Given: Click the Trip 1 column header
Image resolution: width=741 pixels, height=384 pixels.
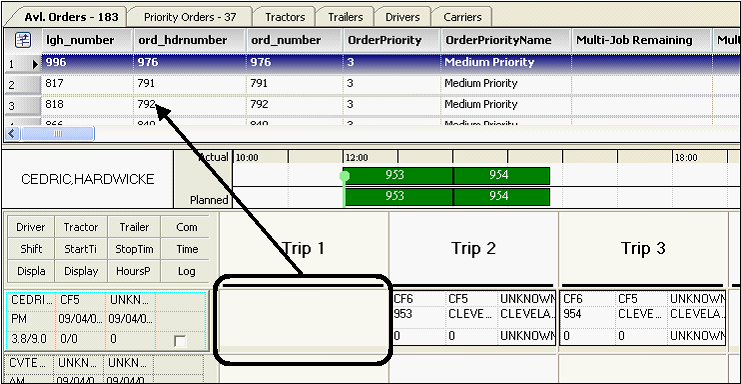Looking at the screenshot, I should point(303,248).
